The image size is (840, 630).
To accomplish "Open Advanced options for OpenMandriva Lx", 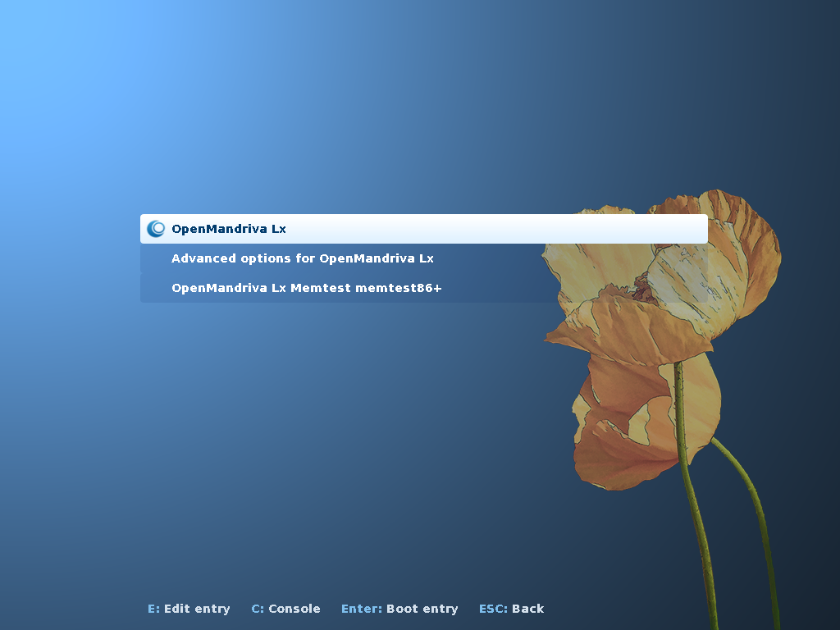I will 302,258.
